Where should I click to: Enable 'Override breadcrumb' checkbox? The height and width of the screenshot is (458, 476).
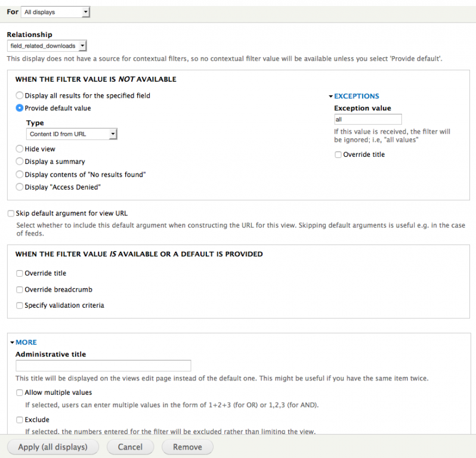click(20, 290)
